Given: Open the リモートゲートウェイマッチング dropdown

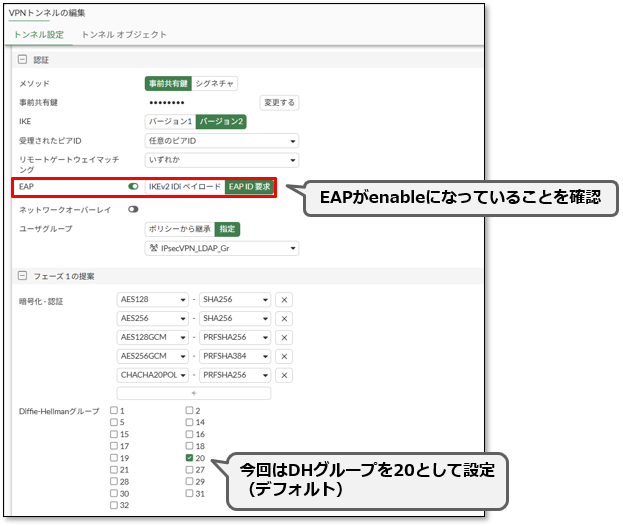Looking at the screenshot, I should click(x=222, y=160).
